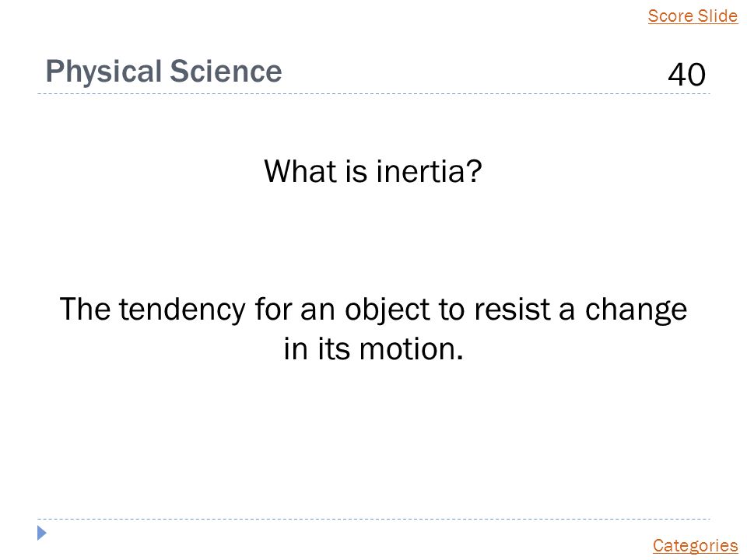
Task: Go to the Categories link
Action: [695, 545]
